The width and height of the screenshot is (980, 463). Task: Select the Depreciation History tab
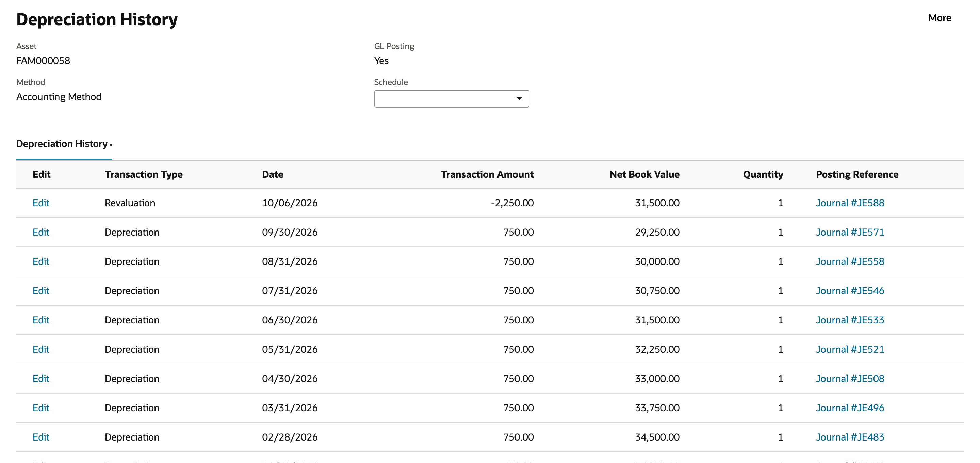point(64,144)
